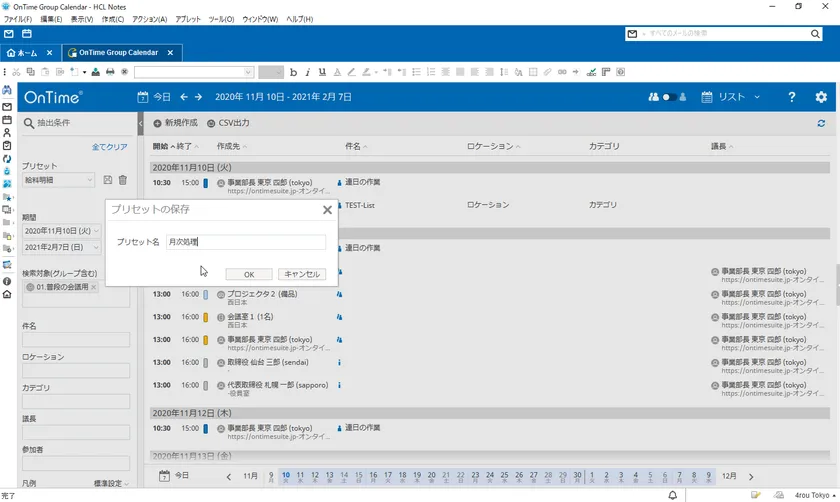Click the キャンセル button

(x=301, y=274)
